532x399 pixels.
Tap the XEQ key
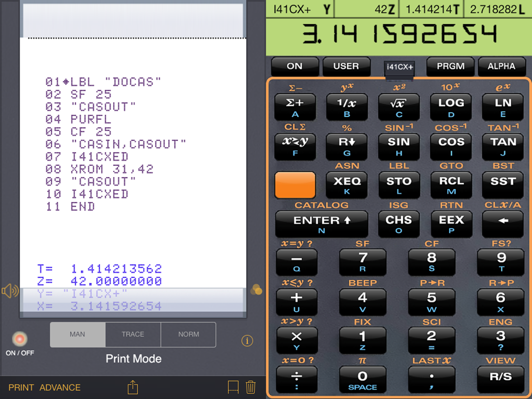[x=347, y=185]
